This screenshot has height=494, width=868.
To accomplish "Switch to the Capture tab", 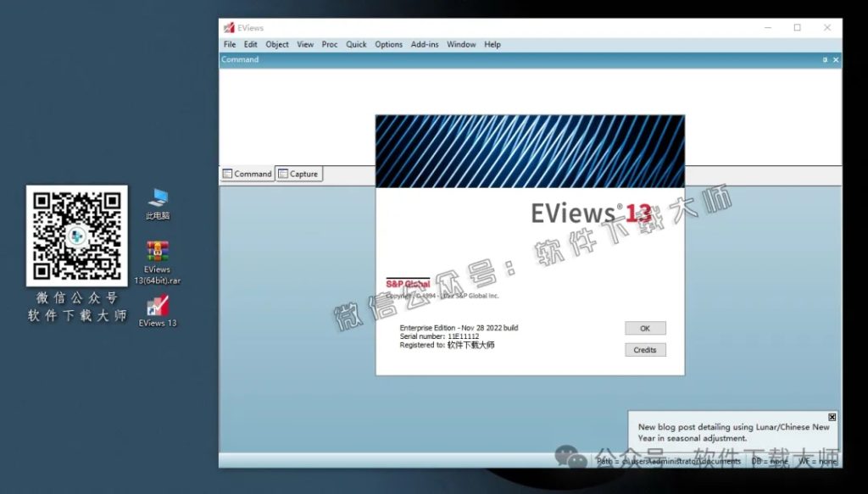I will (299, 173).
